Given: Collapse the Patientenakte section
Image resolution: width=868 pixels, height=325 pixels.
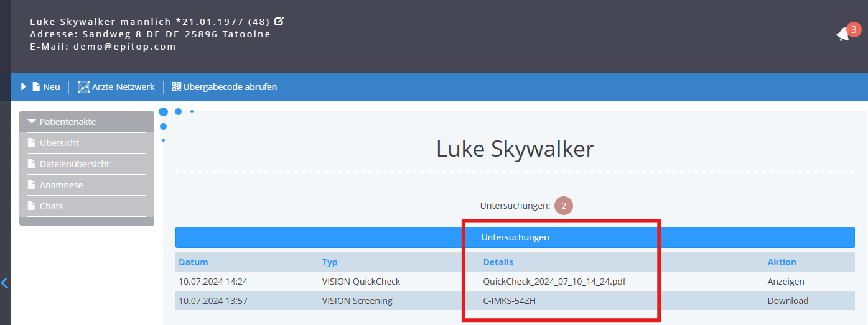Looking at the screenshot, I should 32,122.
